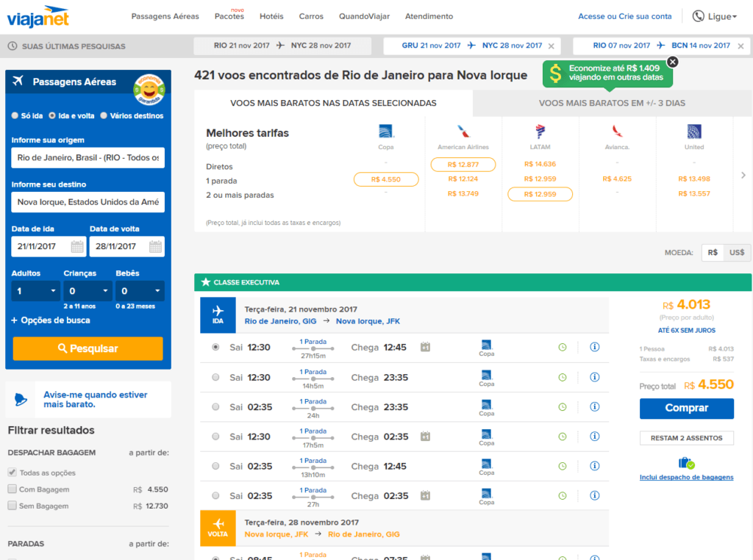Image resolution: width=753 pixels, height=560 pixels.
Task: Select the outbound flight leaving 12:30 arriving 02:35
Action: pos(215,437)
